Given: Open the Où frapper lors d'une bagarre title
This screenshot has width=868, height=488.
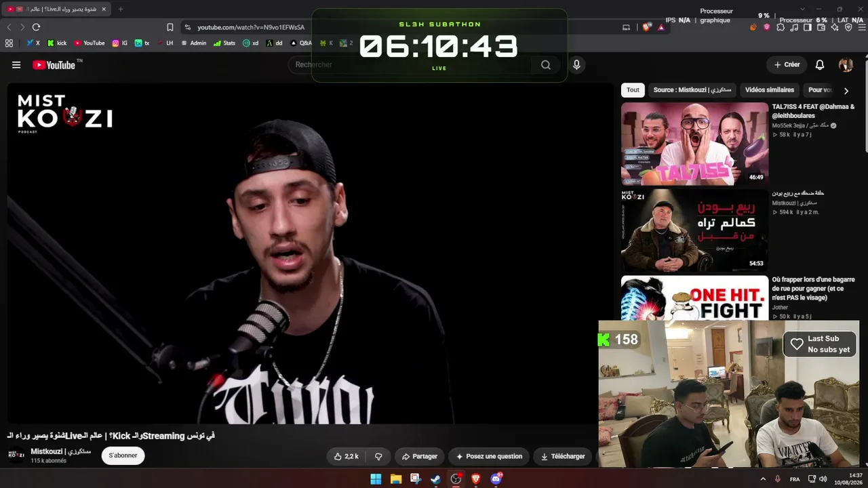Looking at the screenshot, I should coord(813,289).
